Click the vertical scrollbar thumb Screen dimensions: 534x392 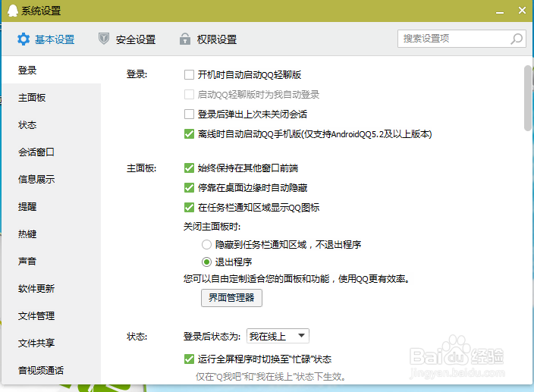(528, 98)
